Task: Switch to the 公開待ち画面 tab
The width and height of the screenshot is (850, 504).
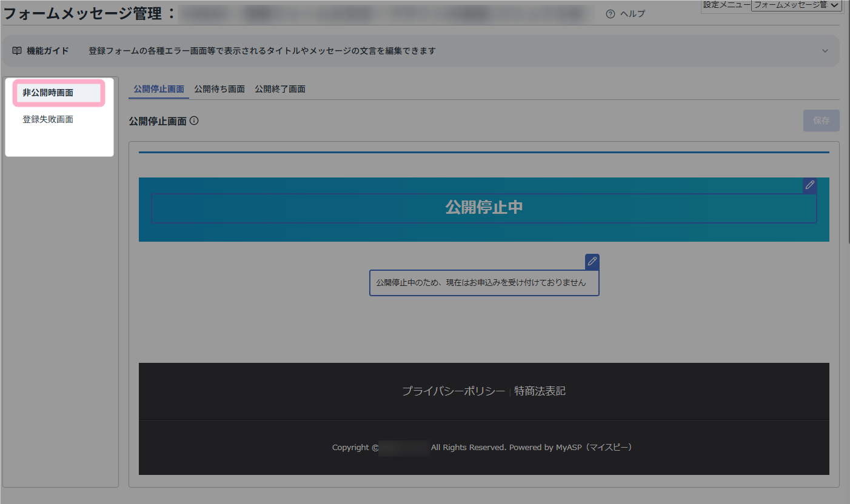Action: (x=219, y=89)
